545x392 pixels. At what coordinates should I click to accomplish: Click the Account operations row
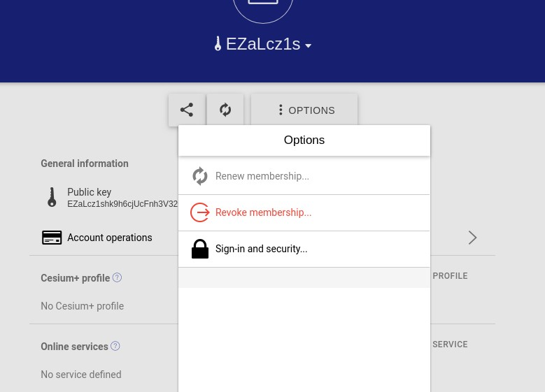262,238
